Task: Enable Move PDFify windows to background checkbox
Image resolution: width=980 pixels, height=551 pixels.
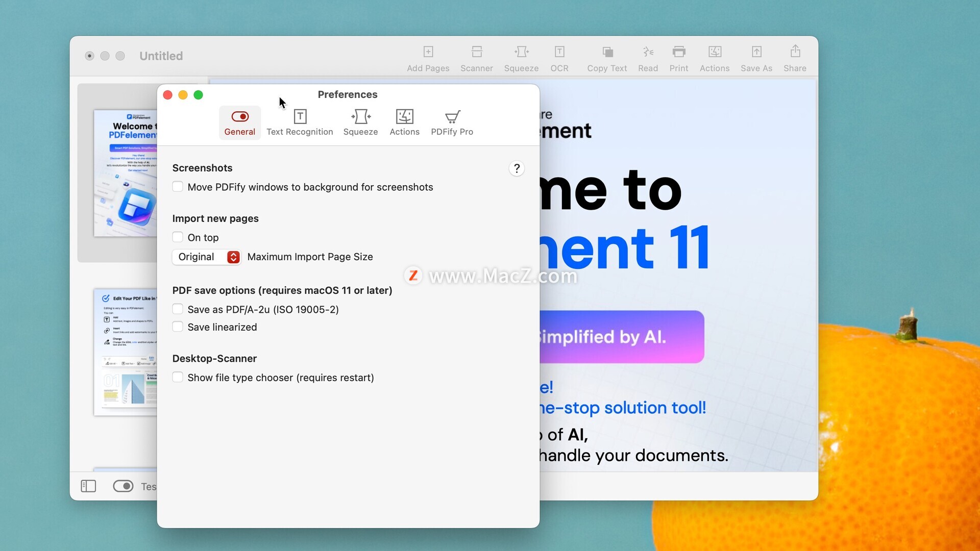Action: 178,187
